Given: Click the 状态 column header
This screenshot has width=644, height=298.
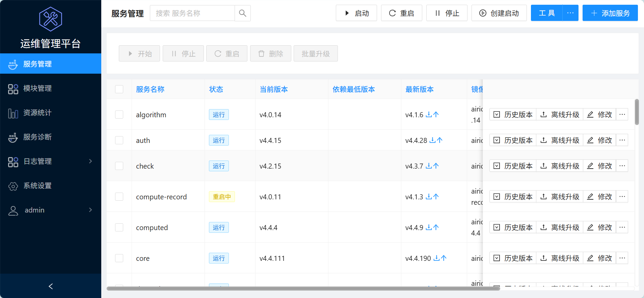Looking at the screenshot, I should tap(216, 89).
